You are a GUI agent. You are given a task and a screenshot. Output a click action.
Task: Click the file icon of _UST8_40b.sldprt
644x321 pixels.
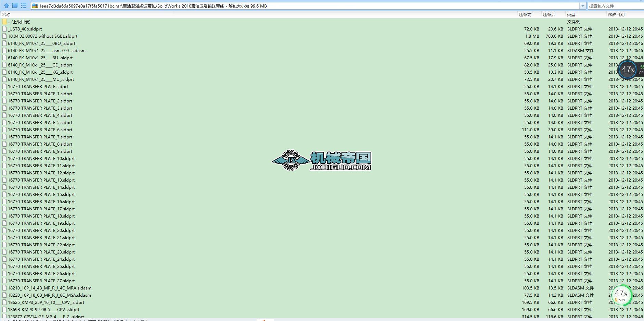(4, 29)
